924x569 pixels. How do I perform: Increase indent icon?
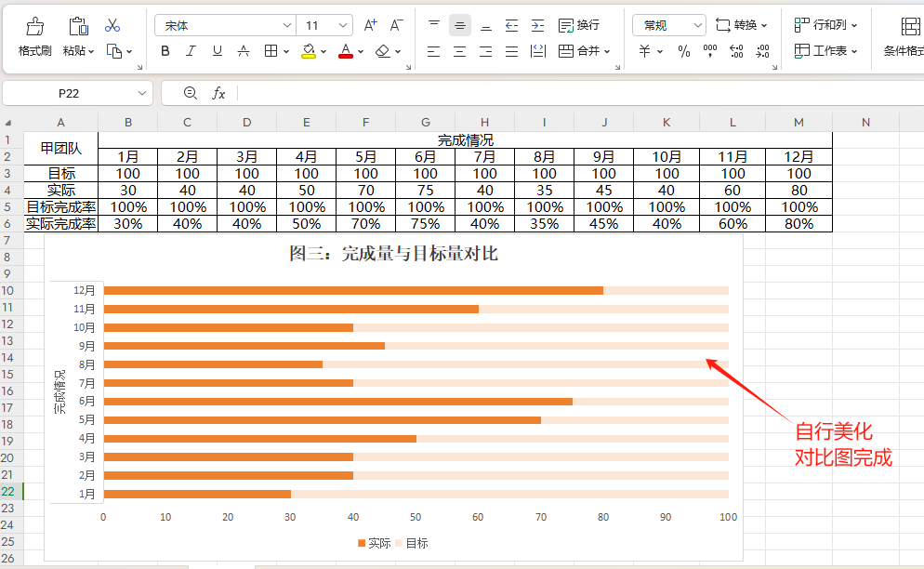tap(537, 25)
